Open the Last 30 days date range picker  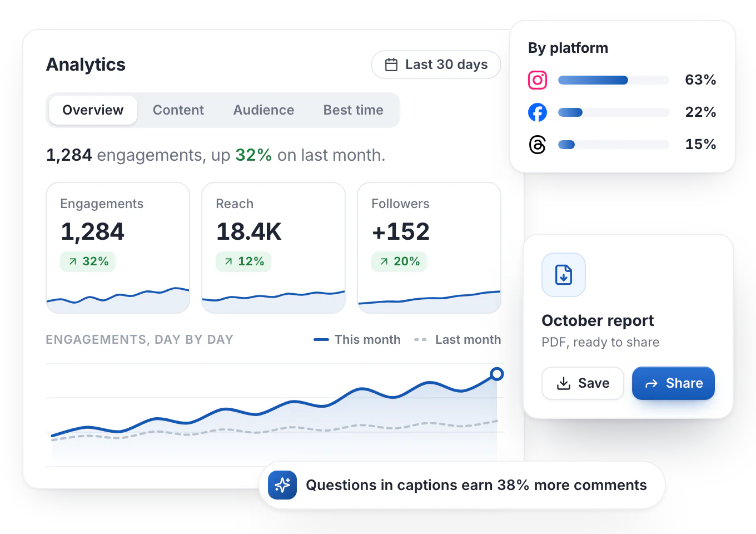436,65
